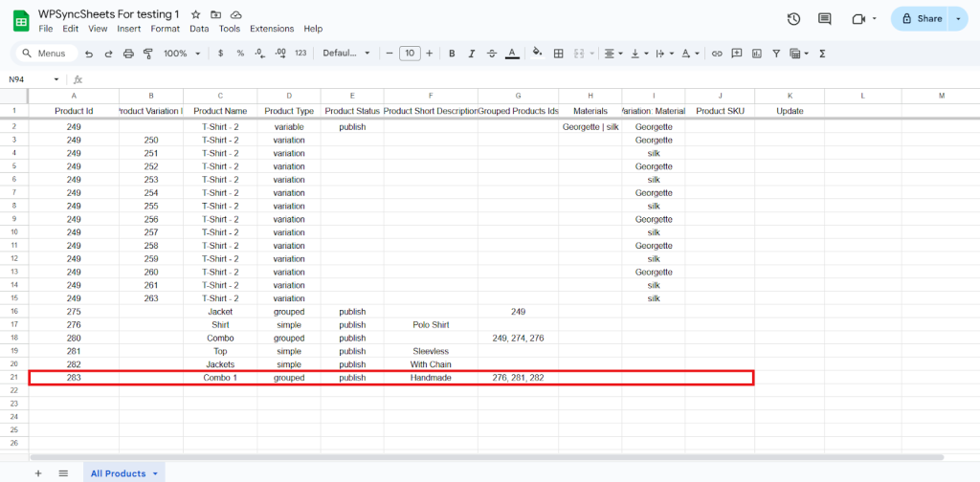Screen dimensions: 980x482
Task: Toggle bold formatting
Action: tap(452, 54)
